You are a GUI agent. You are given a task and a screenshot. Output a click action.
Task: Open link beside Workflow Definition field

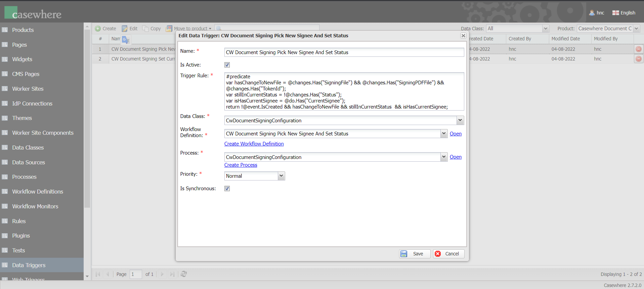(x=456, y=134)
